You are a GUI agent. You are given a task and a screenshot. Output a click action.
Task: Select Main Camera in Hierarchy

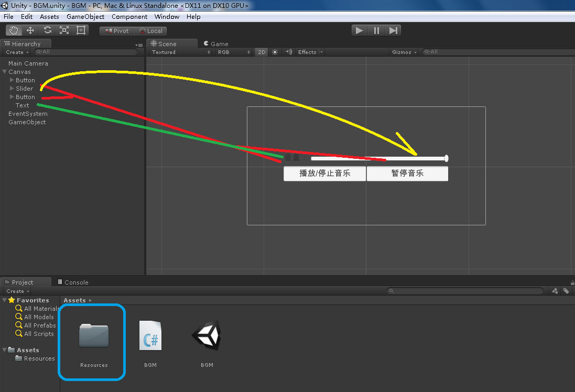[x=28, y=63]
